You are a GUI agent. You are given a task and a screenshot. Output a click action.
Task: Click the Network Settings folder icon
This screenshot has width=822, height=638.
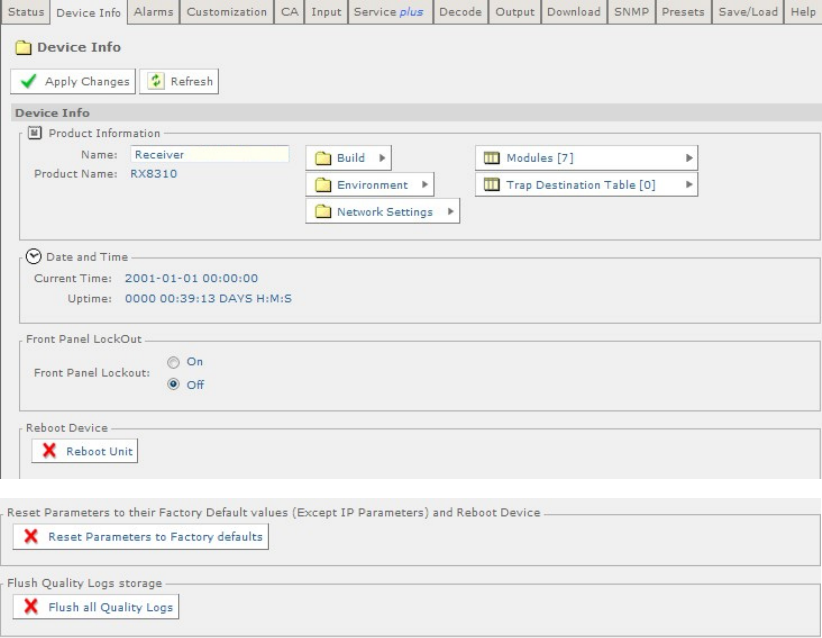click(x=323, y=212)
